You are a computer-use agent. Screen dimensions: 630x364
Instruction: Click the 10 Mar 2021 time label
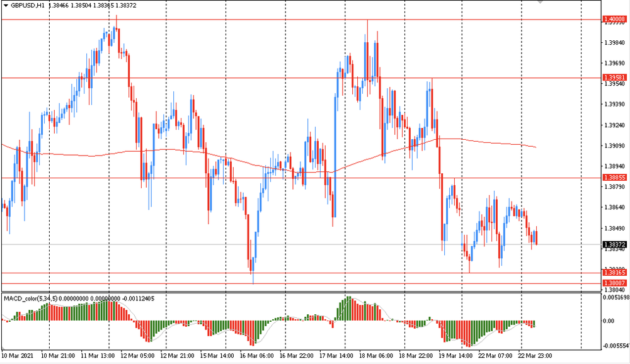click(17, 356)
